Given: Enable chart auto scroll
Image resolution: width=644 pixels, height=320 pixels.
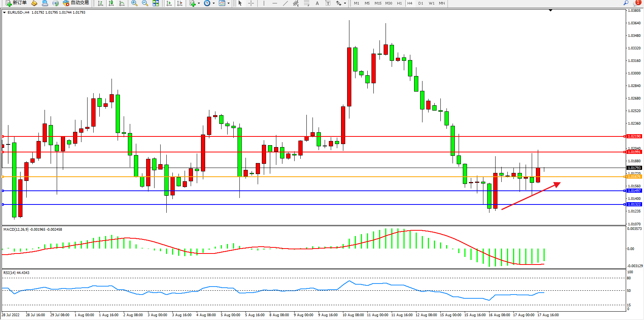Looking at the screenshot, I should point(169,3).
